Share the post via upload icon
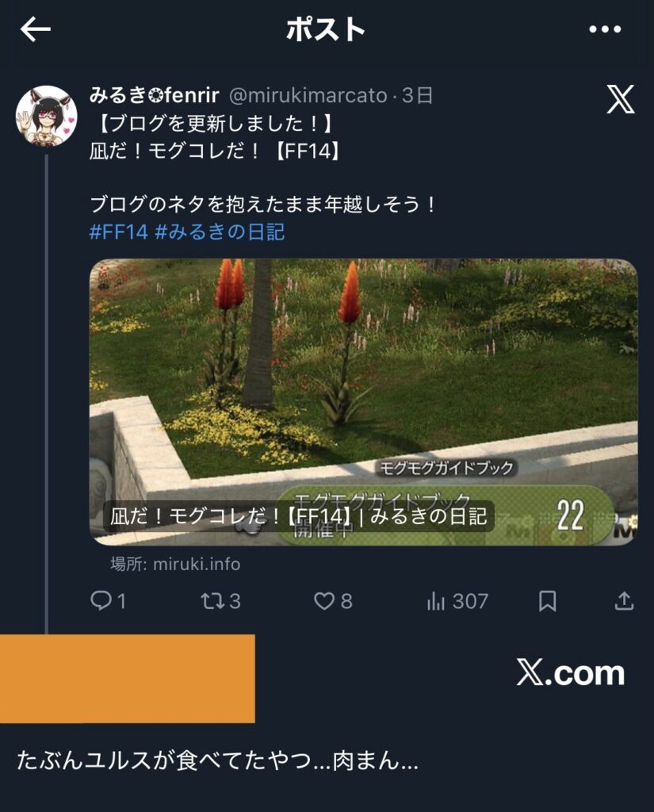The height and width of the screenshot is (812, 654). pyautogui.click(x=624, y=601)
